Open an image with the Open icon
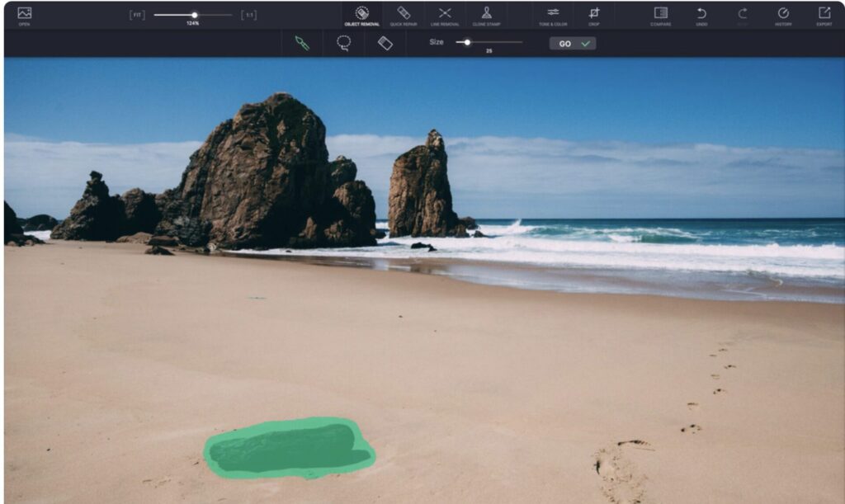Image resolution: width=845 pixels, height=504 pixels. pos(24,15)
